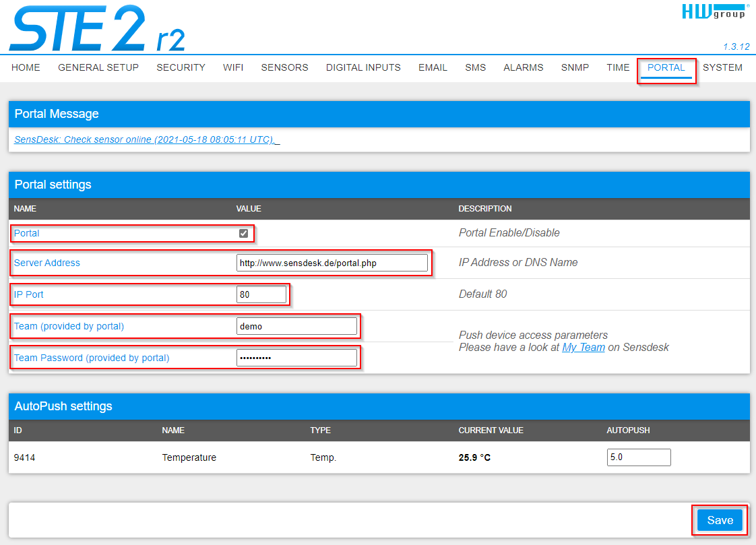Click the IP Address or DNS Name description
This screenshot has height=545, width=756.
[x=518, y=262]
